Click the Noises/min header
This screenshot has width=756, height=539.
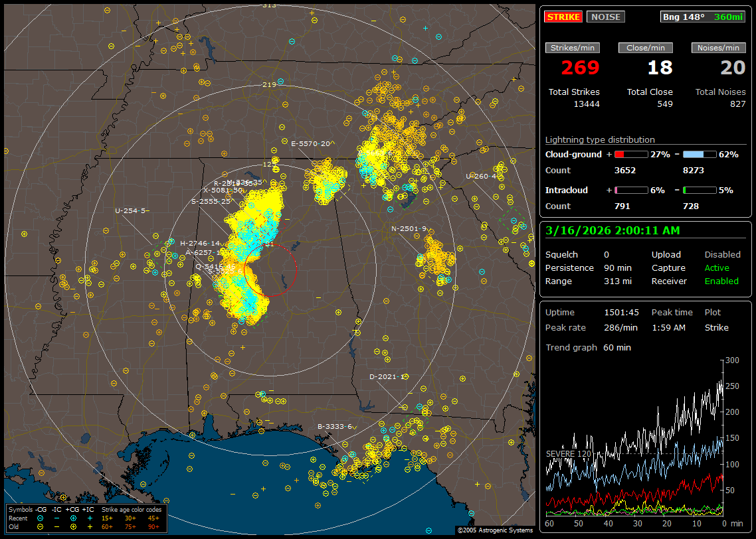(x=719, y=48)
